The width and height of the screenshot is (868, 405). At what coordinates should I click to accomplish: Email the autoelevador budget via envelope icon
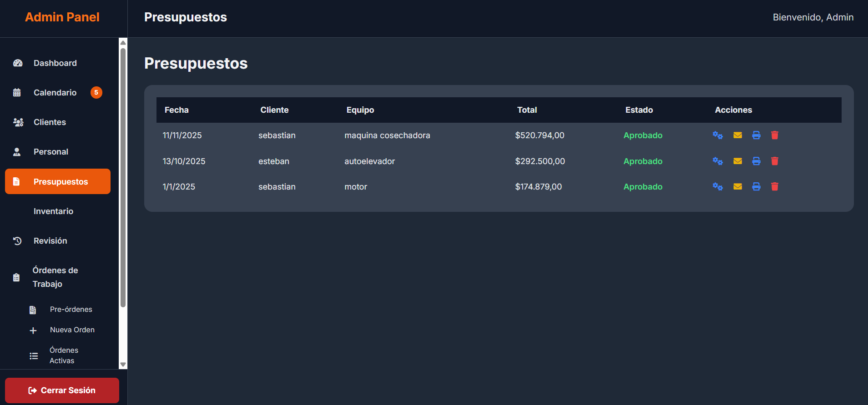737,161
